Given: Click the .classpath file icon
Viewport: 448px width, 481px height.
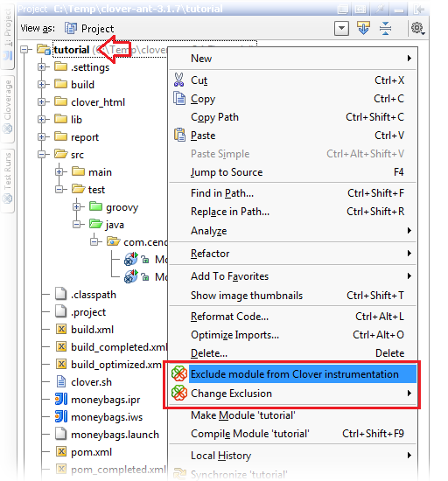Looking at the screenshot, I should [60, 294].
